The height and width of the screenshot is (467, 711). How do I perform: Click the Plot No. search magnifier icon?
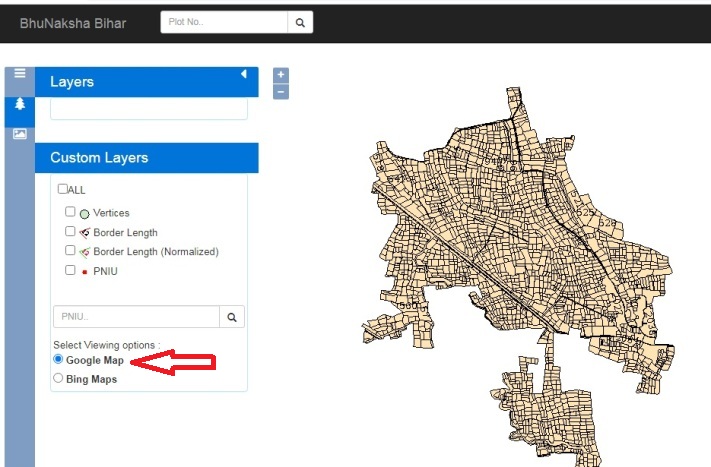tap(300, 22)
